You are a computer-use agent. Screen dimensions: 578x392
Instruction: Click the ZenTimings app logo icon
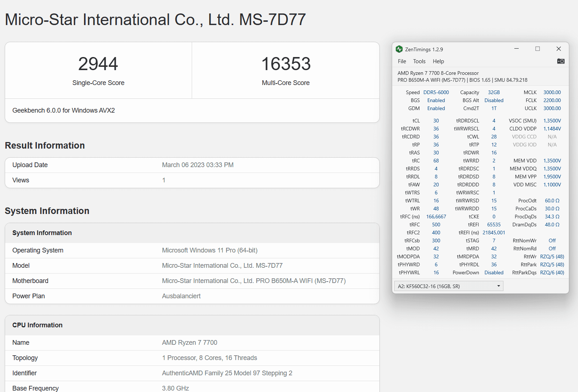coord(399,49)
